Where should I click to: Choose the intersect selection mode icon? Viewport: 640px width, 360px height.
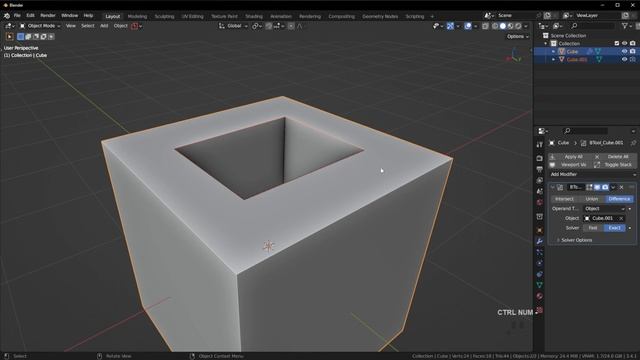[x=51, y=36]
